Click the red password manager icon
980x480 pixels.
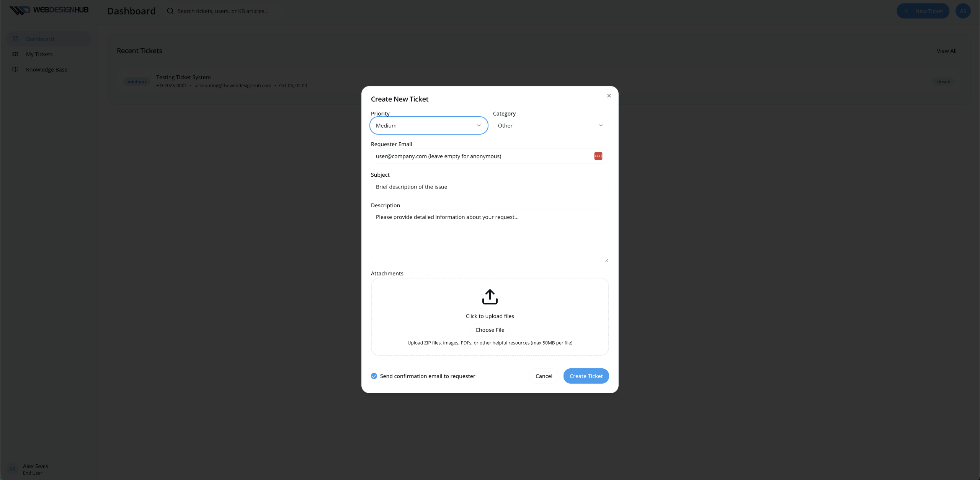[x=598, y=156]
